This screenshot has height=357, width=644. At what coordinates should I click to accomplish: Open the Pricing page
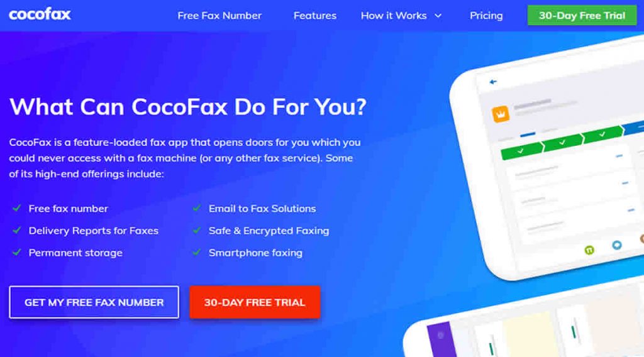(x=486, y=16)
